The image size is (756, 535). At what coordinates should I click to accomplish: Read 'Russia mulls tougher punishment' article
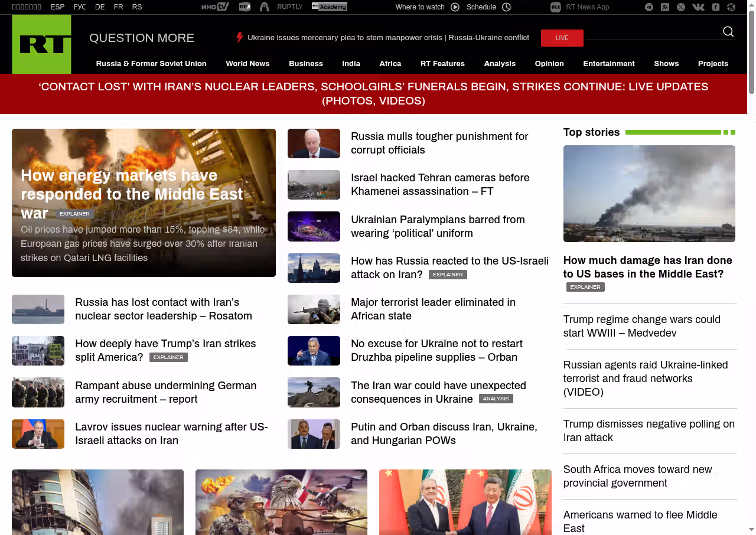point(439,143)
